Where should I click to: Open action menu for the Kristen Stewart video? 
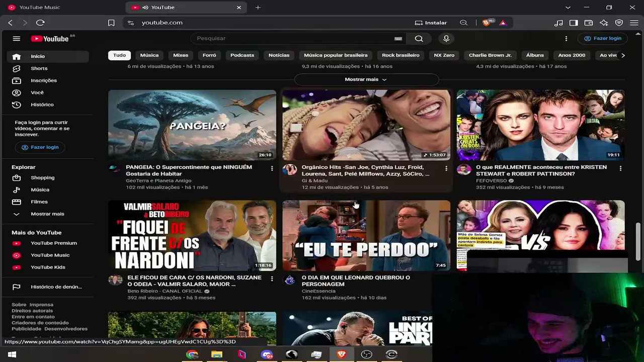(620, 168)
